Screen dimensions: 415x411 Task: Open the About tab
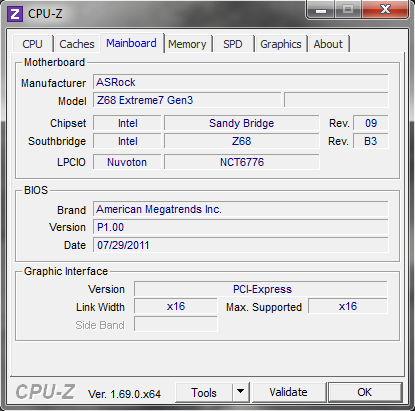click(x=328, y=44)
